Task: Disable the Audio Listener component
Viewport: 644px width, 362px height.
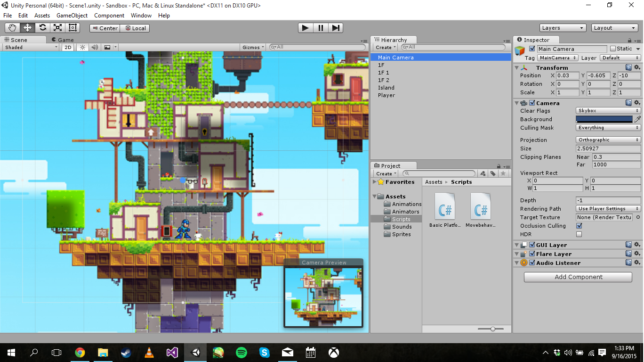Action: 532,263
